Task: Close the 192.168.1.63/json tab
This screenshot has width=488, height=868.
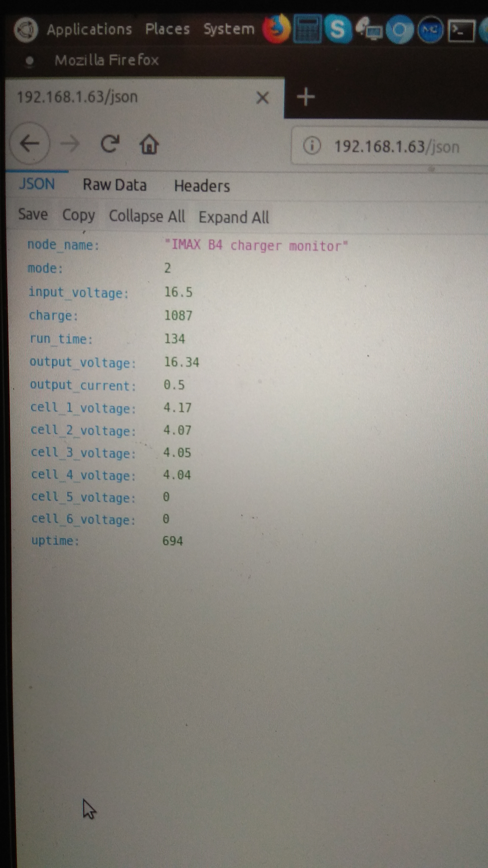Action: click(262, 98)
